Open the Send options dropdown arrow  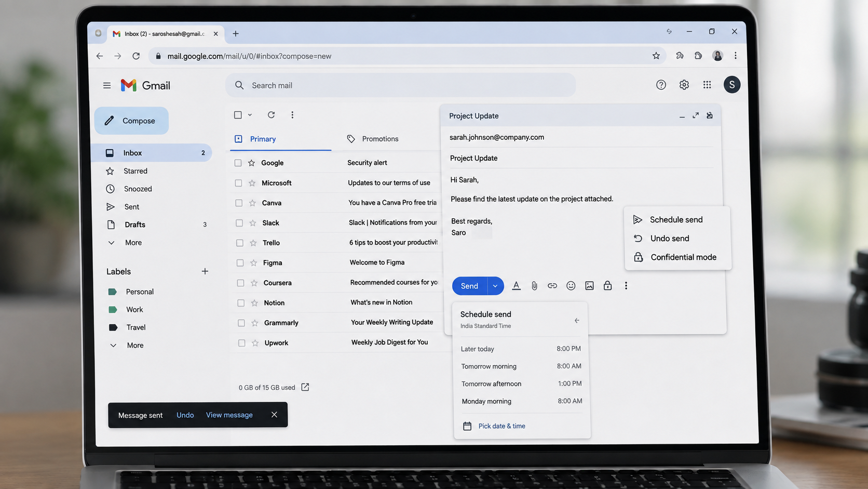[x=495, y=286]
